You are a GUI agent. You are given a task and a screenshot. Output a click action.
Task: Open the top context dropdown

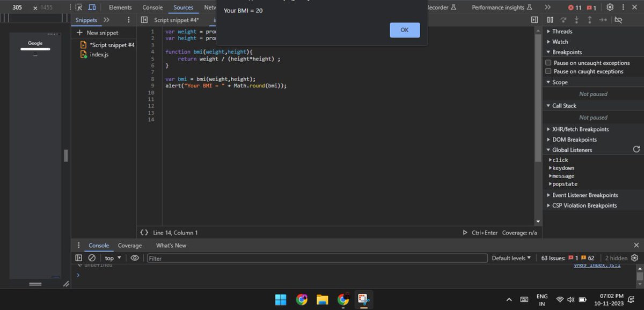pyautogui.click(x=113, y=258)
